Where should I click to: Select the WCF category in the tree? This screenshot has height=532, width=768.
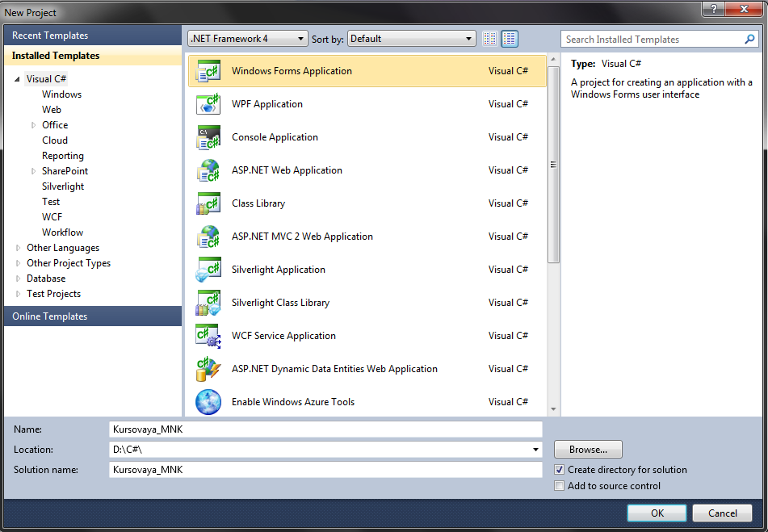pyautogui.click(x=52, y=217)
